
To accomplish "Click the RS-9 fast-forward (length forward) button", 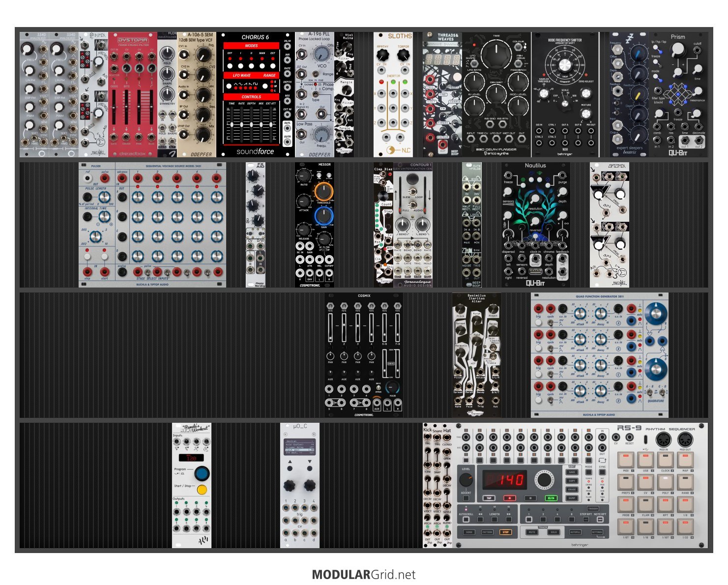I will coord(509,519).
